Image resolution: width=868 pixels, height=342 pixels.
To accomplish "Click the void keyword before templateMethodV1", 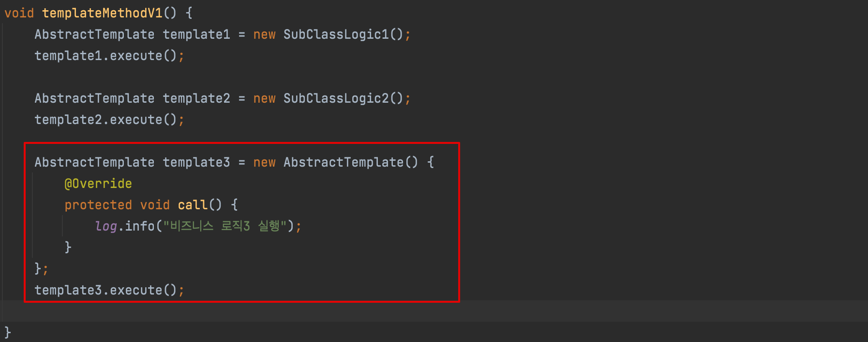I will tap(19, 13).
